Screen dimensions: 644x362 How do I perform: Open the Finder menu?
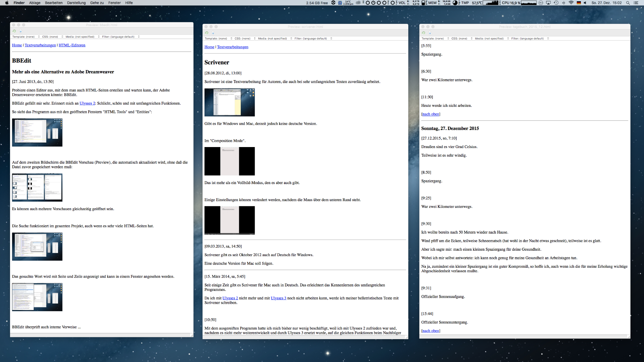[x=19, y=3]
